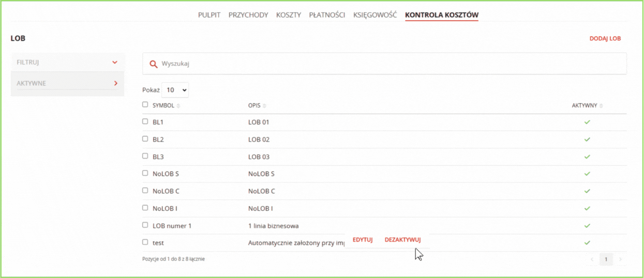This screenshot has height=278, width=644.
Task: Check the BL1 row checkbox
Action: point(145,121)
